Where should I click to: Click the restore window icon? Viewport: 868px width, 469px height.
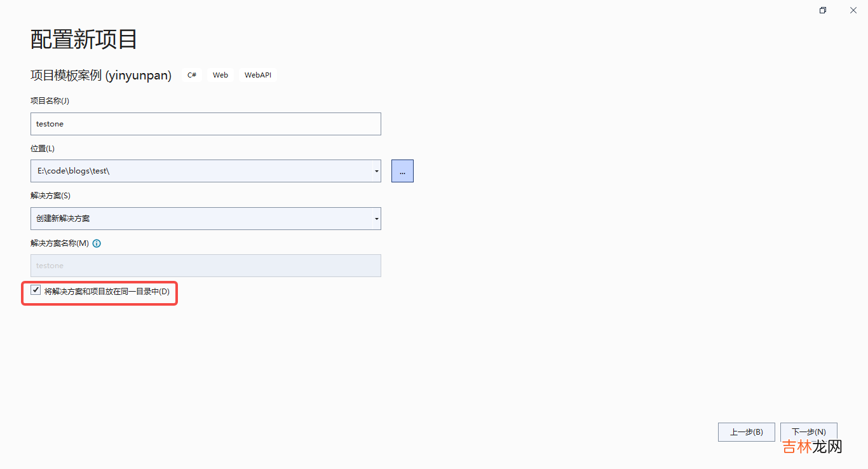coord(823,10)
